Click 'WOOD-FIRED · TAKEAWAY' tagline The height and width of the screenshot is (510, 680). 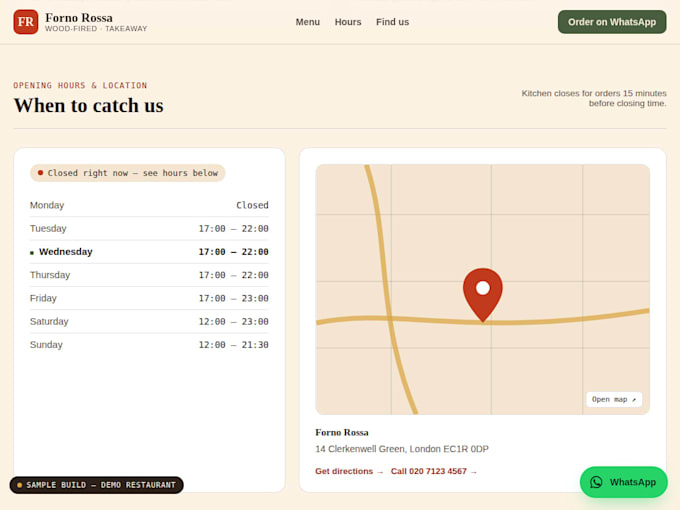(x=96, y=29)
